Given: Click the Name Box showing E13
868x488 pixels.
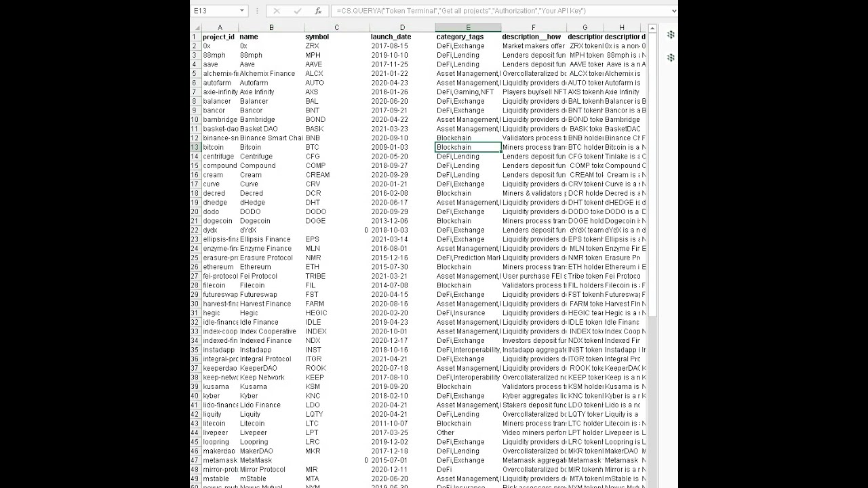Looking at the screenshot, I should (214, 11).
